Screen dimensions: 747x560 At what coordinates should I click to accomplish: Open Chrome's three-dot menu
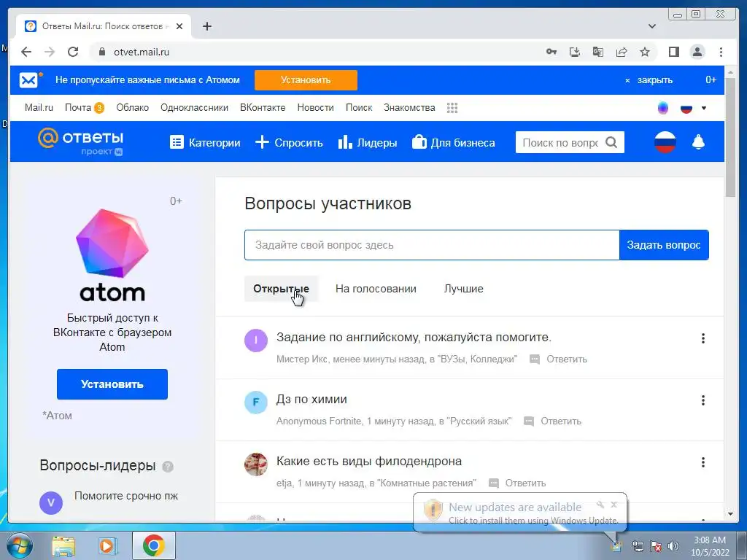pyautogui.click(x=721, y=52)
